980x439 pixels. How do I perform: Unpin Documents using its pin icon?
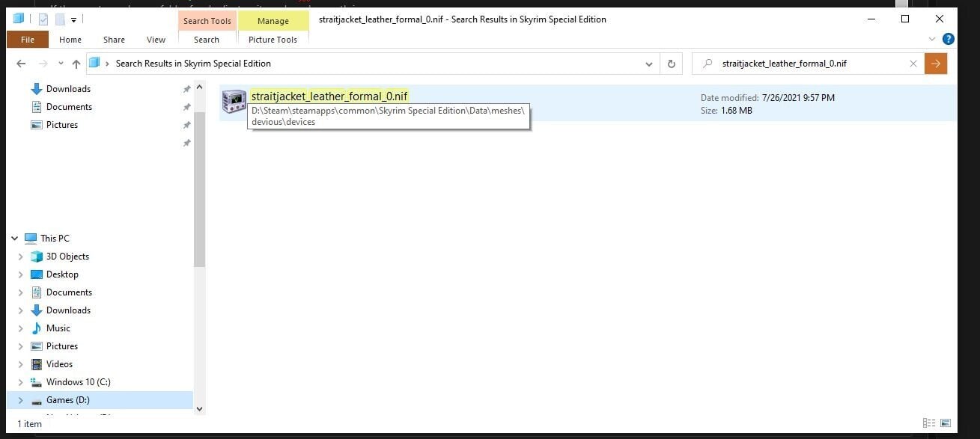pos(186,107)
